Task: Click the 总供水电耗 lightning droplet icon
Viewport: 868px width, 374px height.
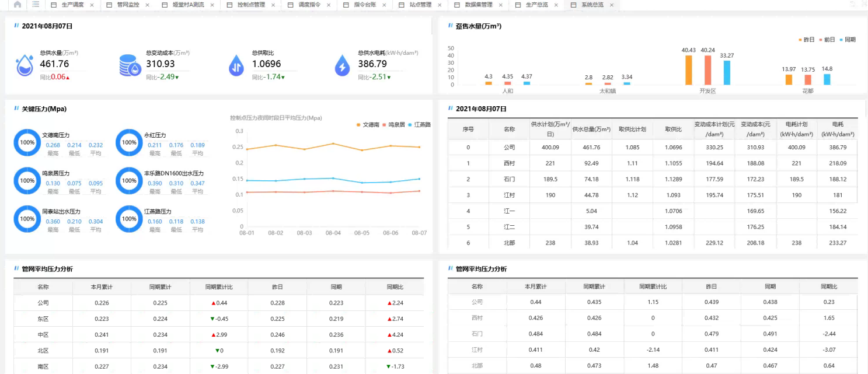Action: tap(342, 65)
